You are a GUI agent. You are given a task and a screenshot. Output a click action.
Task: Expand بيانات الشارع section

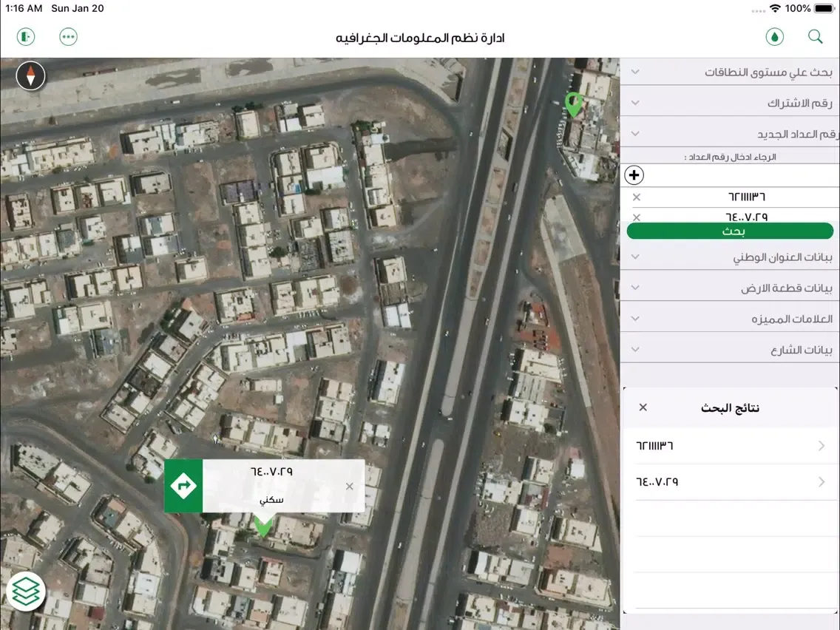(x=730, y=350)
